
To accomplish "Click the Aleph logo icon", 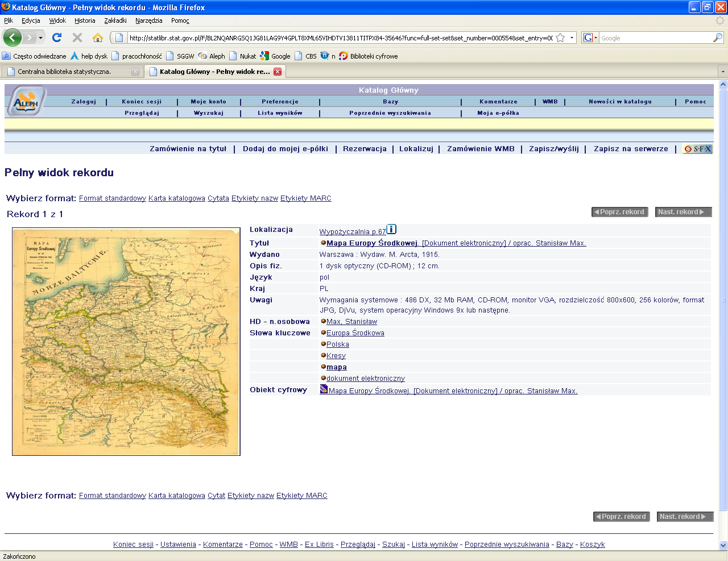I will (26, 101).
